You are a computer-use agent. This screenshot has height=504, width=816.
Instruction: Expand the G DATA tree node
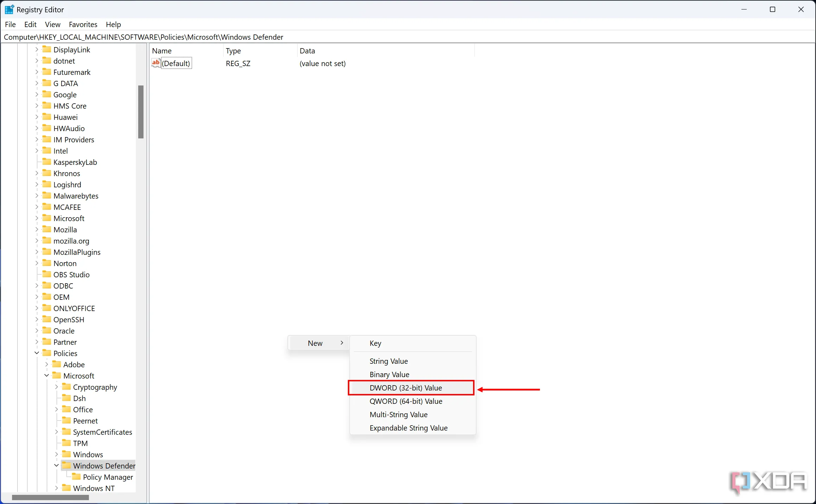click(x=37, y=83)
